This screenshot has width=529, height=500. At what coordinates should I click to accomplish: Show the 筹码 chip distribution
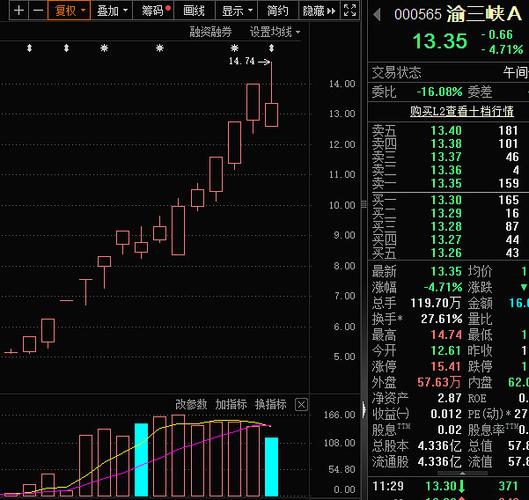click(x=154, y=10)
